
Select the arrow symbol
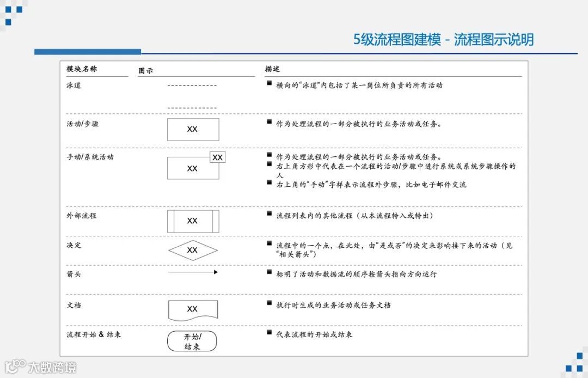point(193,272)
